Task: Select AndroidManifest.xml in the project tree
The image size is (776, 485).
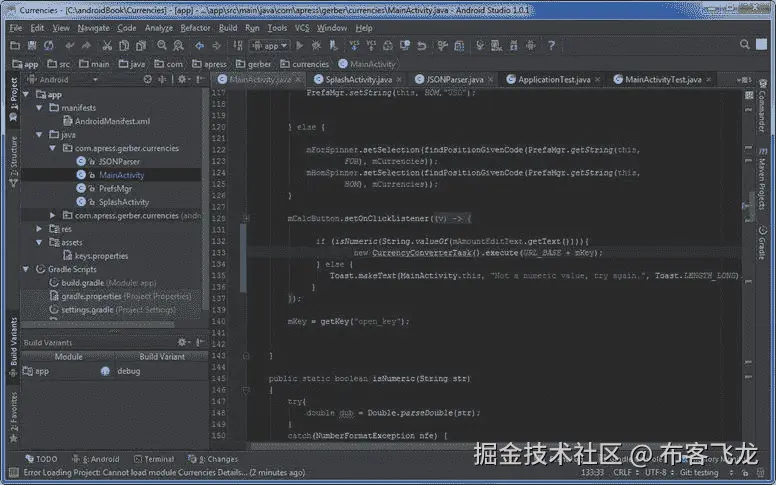Action: click(106, 121)
